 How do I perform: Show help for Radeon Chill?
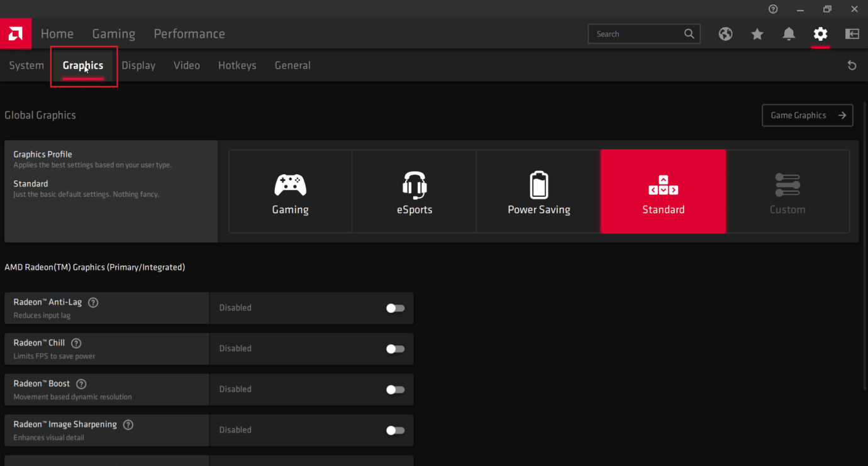point(76,343)
